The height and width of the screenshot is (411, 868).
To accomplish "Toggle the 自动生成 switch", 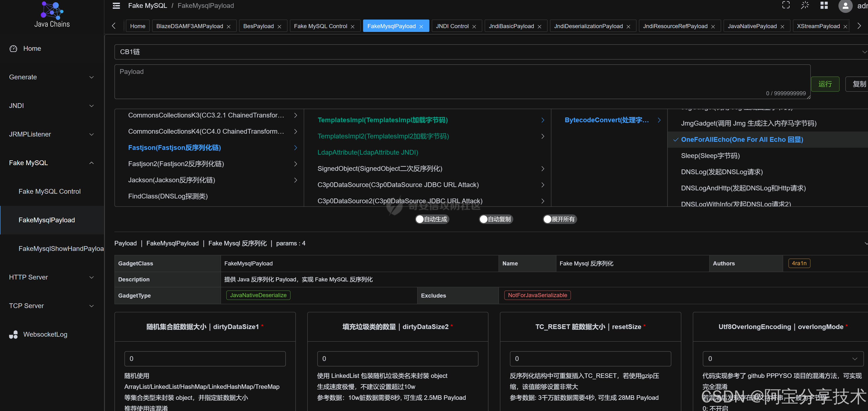I will 432,219.
